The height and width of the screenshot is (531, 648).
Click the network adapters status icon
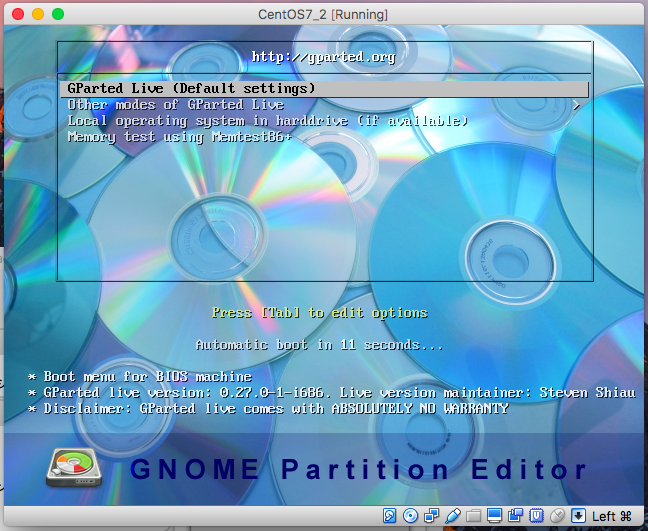coord(430,516)
